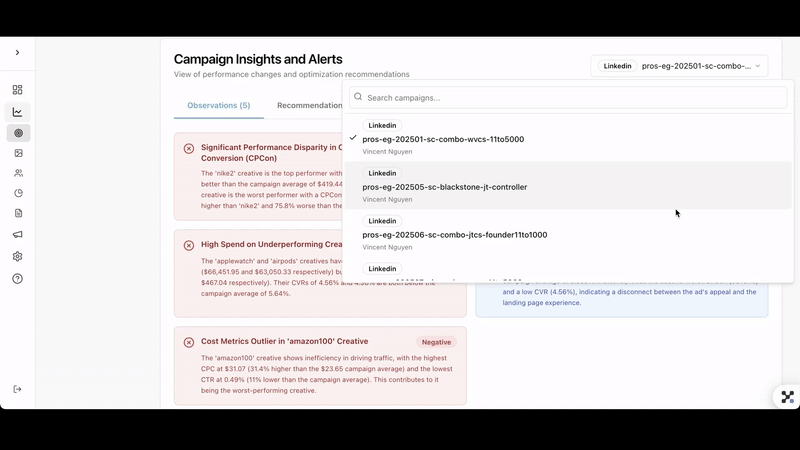The height and width of the screenshot is (450, 800).
Task: Select campaign pros-eg-202501-sc-combo-wvcs-11to5000
Action: tap(443, 139)
